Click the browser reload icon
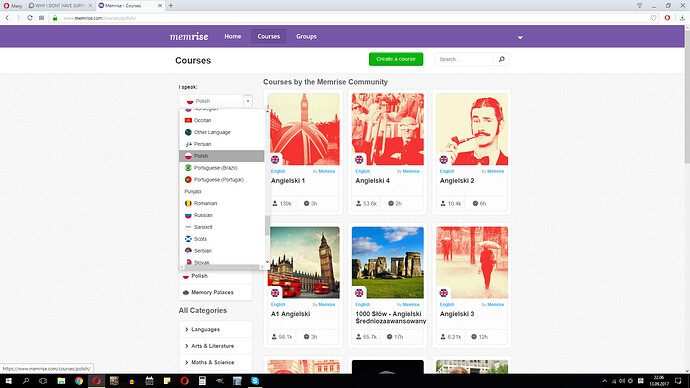The height and width of the screenshot is (388, 690). pos(30,18)
